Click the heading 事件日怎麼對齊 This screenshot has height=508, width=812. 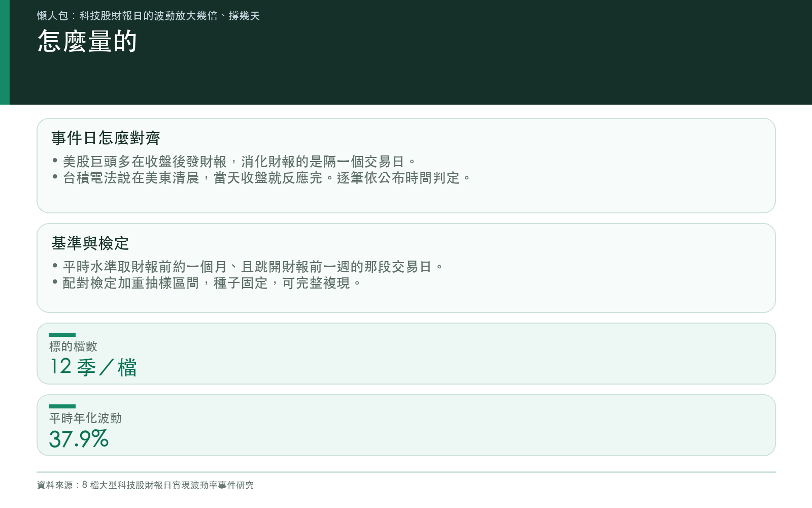coord(106,138)
